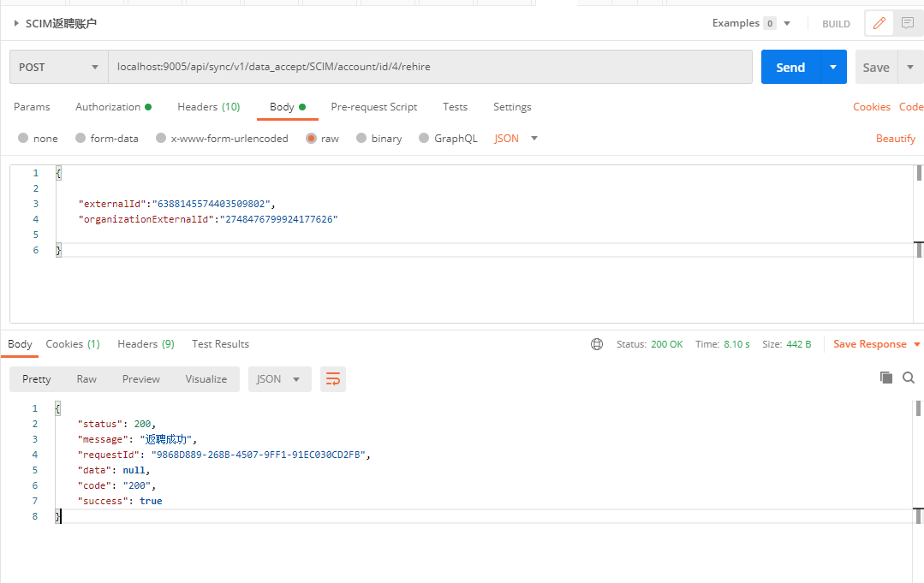The height and width of the screenshot is (583, 924).
Task: Click the search magnifier icon in response
Action: (x=909, y=378)
